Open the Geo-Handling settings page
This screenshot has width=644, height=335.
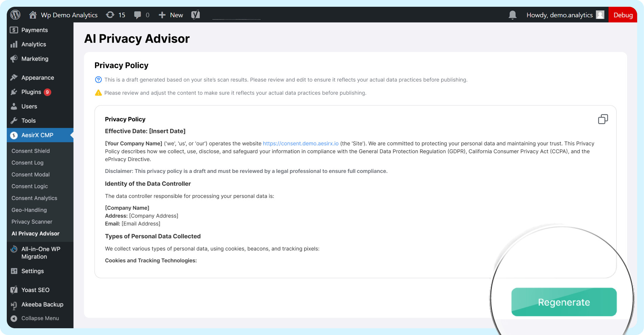pyautogui.click(x=29, y=210)
